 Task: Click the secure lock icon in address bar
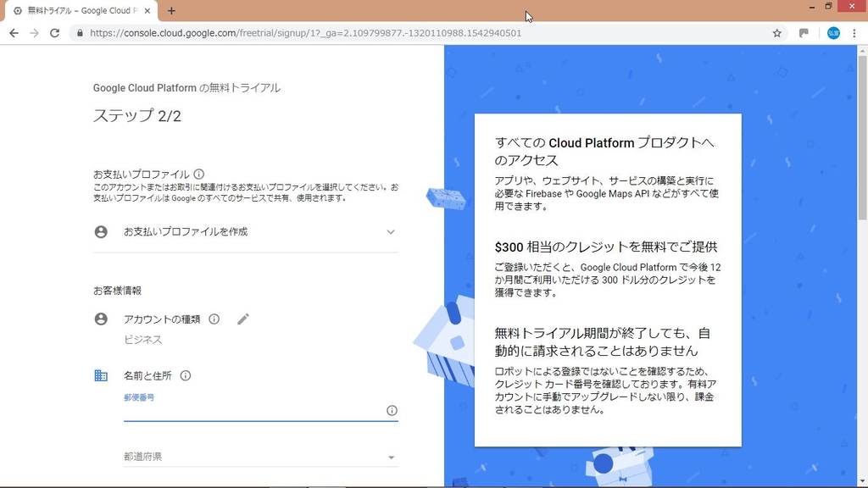pos(80,33)
